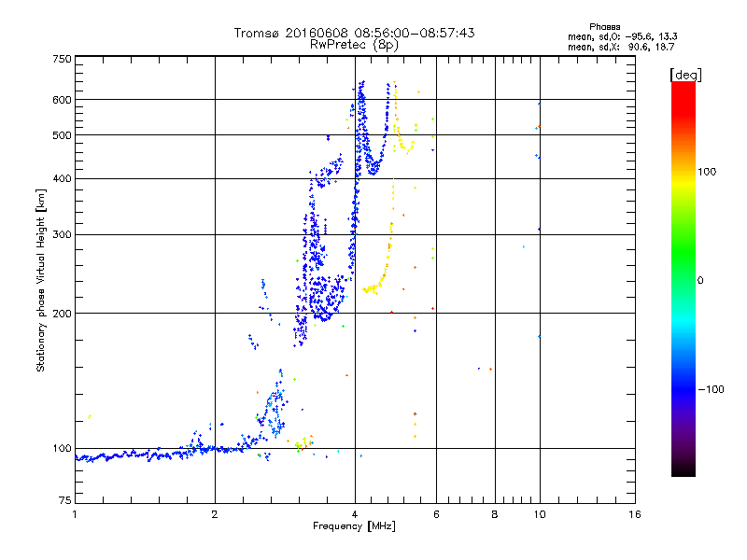Click the 'mean, sd,O: -95.6, 13.3' text
The height and width of the screenshot is (560, 747).
pyautogui.click(x=622, y=36)
